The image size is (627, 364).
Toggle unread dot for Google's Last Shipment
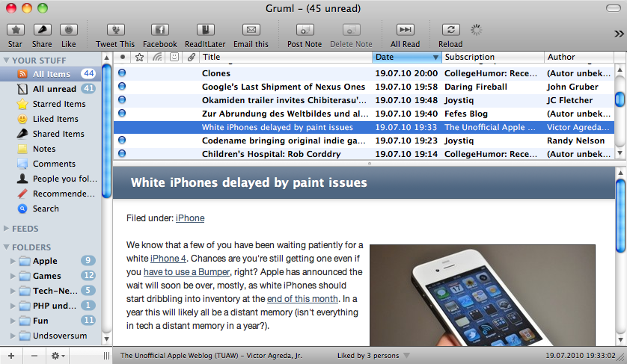coord(122,86)
